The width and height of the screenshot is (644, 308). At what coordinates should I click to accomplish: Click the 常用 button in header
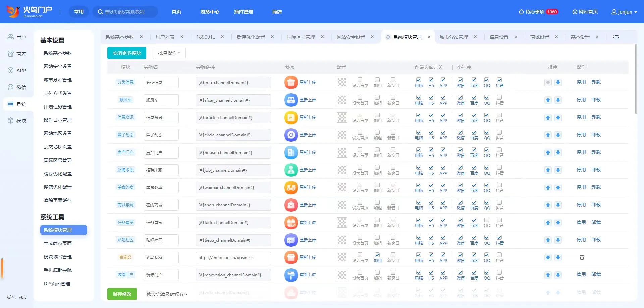point(79,12)
